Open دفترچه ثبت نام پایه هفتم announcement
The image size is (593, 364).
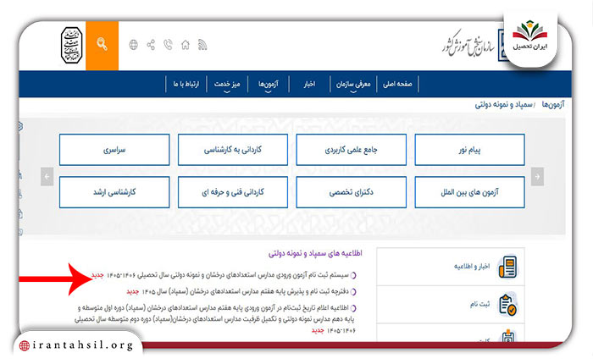pos(245,291)
